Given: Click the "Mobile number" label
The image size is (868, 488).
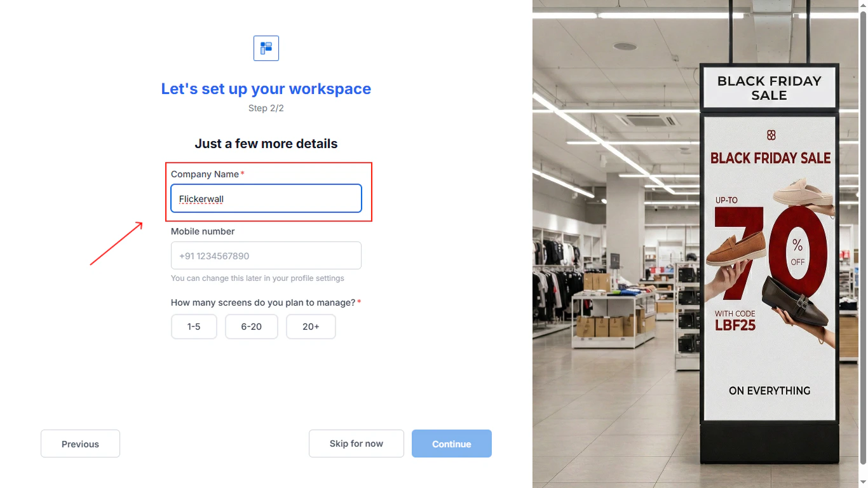Looking at the screenshot, I should coord(203,231).
